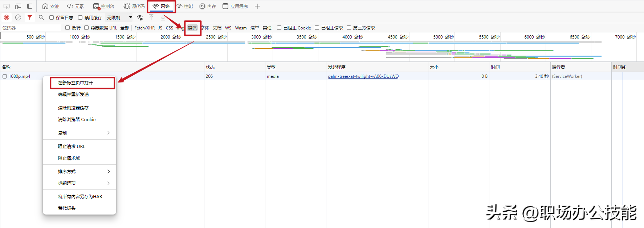Expand the 排序方式 submenu
Image resolution: width=644 pixels, height=228 pixels.
point(80,172)
